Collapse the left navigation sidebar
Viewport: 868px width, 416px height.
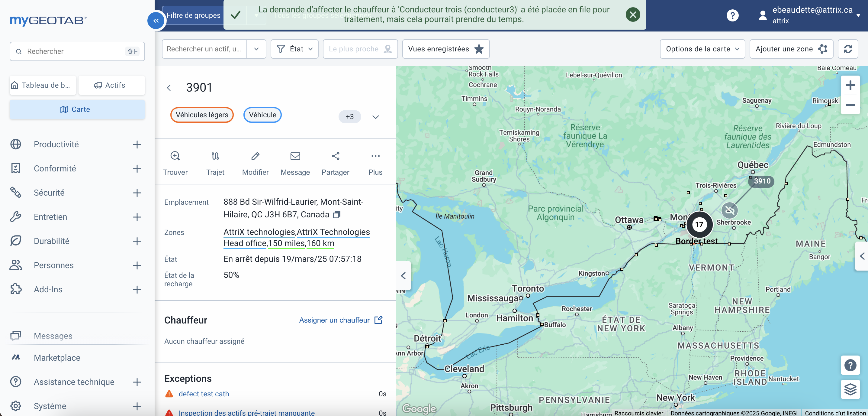click(156, 21)
